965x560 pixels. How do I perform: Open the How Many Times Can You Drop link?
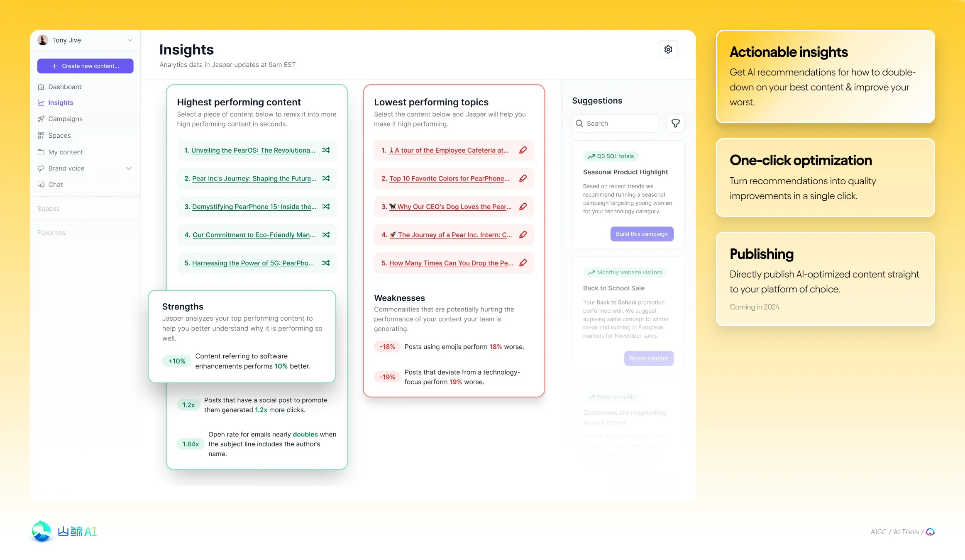click(x=451, y=263)
